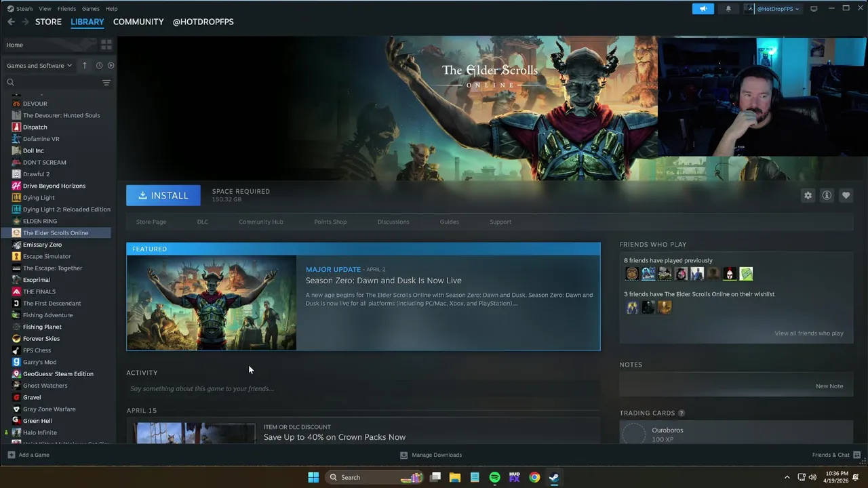
Task: Click the back navigation arrow
Action: 11,22
